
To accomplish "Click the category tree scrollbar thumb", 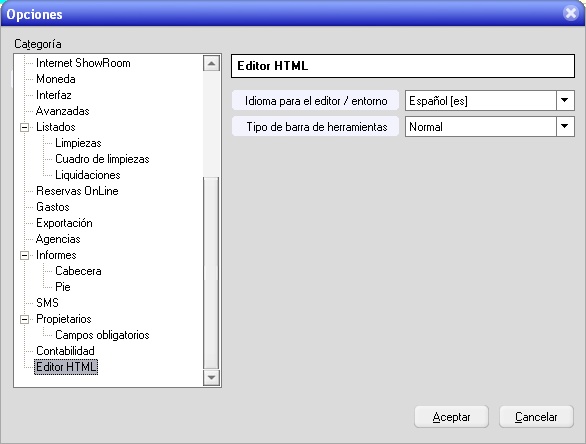I will pyautogui.click(x=211, y=273).
